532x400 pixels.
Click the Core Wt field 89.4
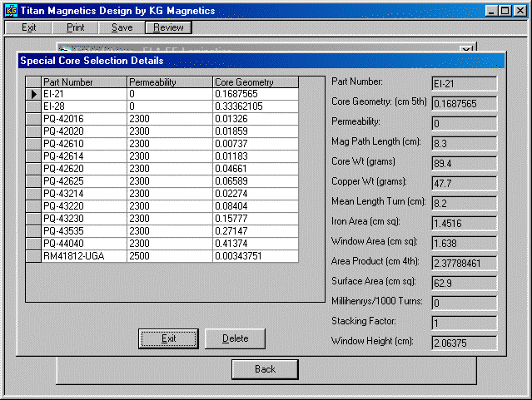465,164
